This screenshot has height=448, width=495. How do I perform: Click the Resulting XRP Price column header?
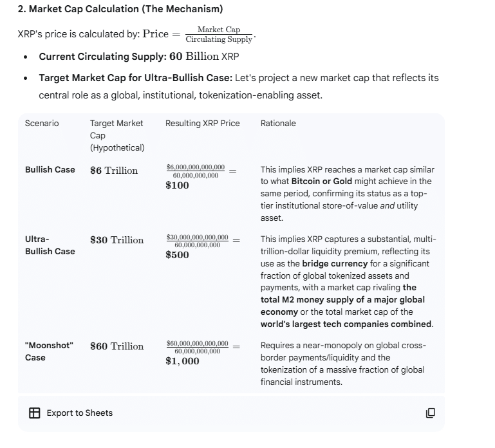click(202, 123)
